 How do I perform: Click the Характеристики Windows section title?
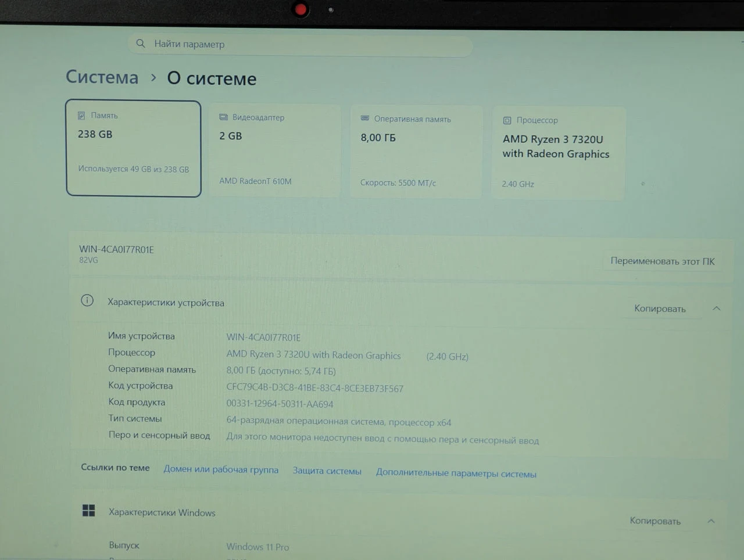click(x=162, y=512)
